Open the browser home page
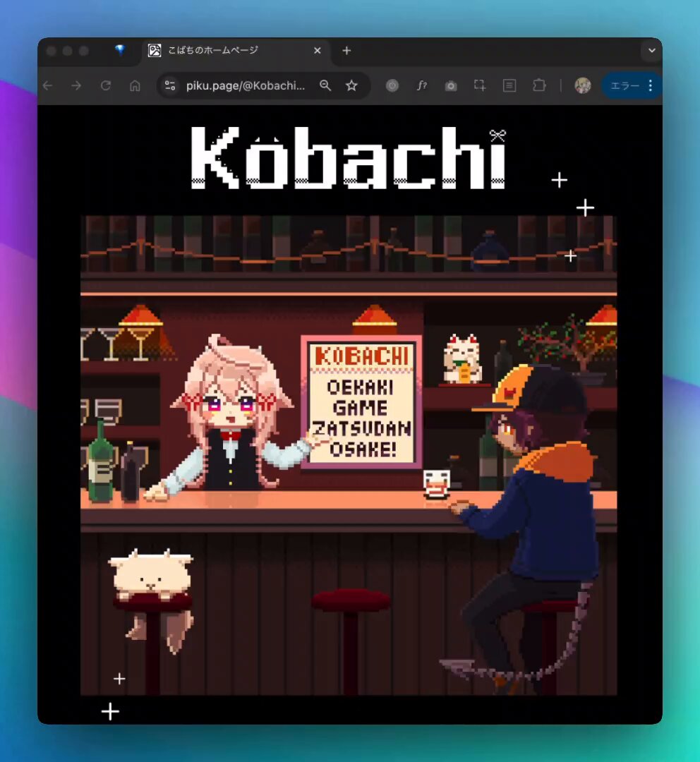 (x=135, y=86)
